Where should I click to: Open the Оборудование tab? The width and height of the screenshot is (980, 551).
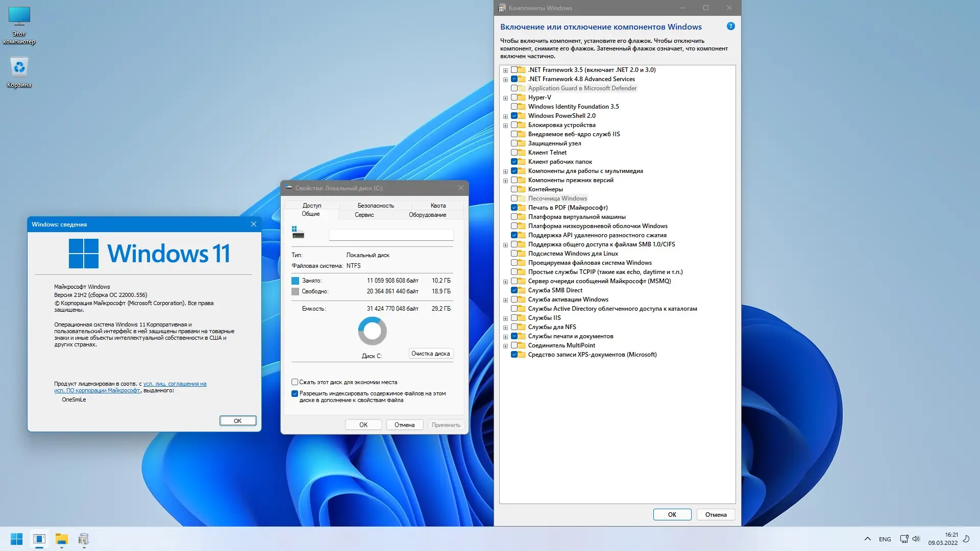[427, 215]
